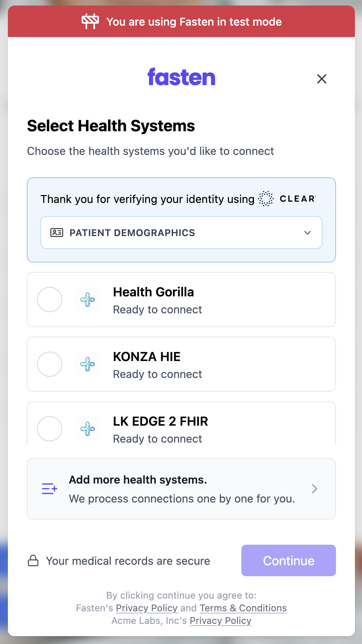The width and height of the screenshot is (362, 644).
Task: Select the Health Gorilla radio button
Action: point(50,300)
